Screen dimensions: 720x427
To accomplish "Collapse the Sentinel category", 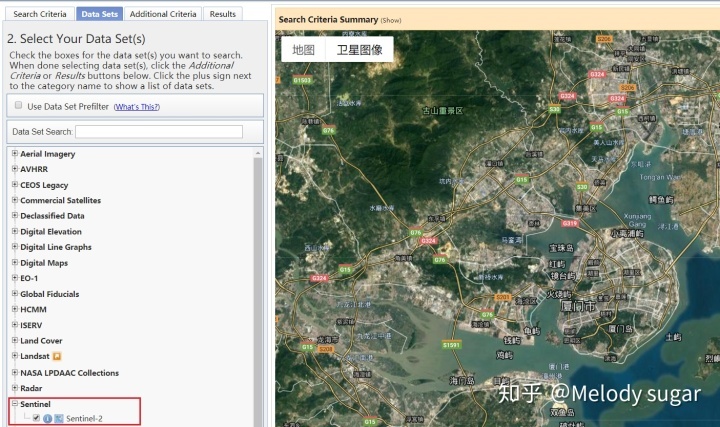I will point(15,404).
